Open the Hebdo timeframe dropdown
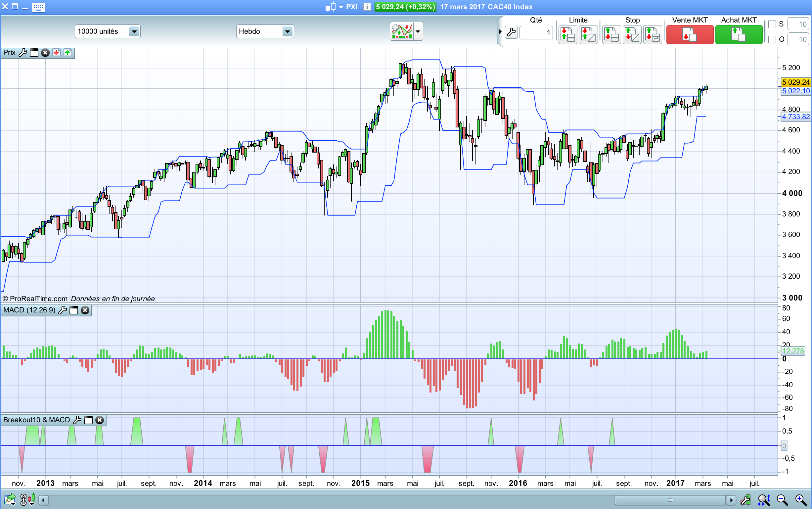Screen dimensions: 812x509 (288, 32)
